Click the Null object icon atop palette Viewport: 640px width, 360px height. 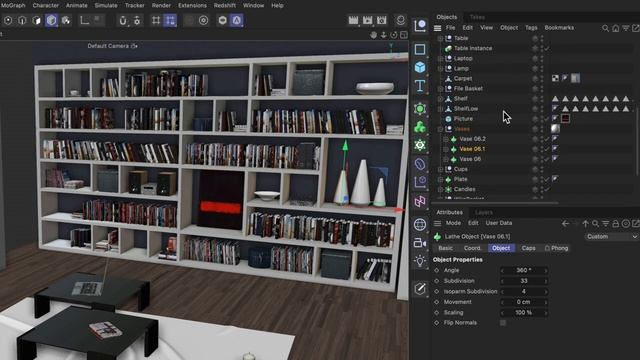click(420, 26)
